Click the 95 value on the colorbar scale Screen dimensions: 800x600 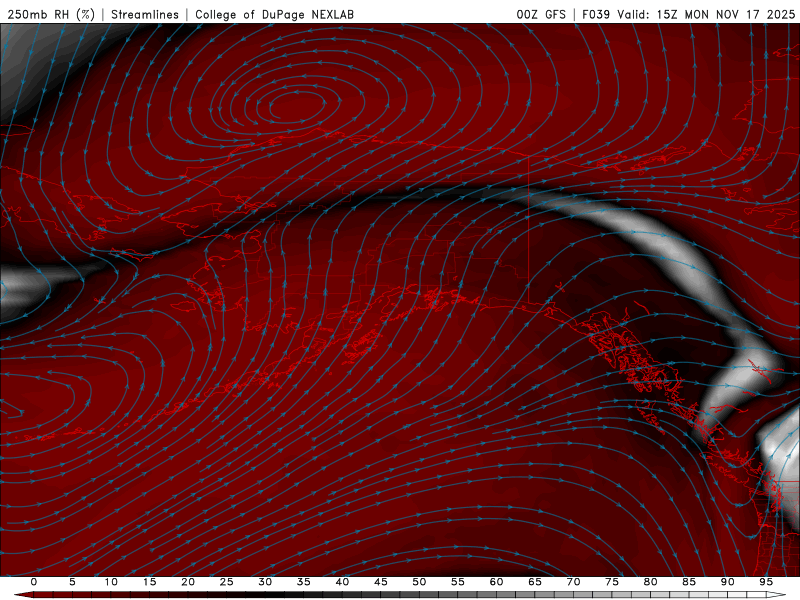766,582
